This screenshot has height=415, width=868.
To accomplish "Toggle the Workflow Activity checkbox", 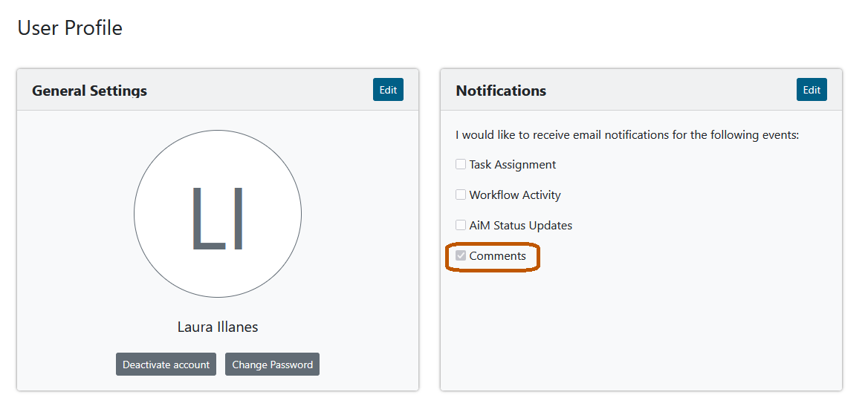I will click(461, 195).
